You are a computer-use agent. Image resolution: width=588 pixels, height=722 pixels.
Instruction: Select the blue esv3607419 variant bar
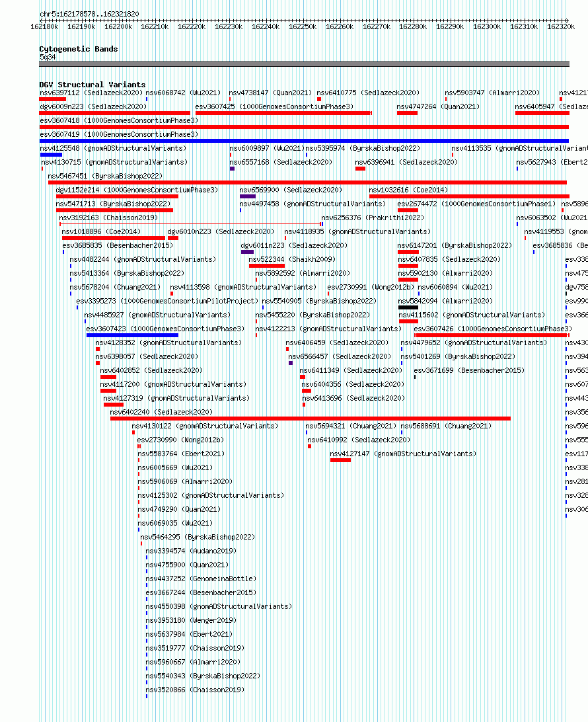(304, 141)
